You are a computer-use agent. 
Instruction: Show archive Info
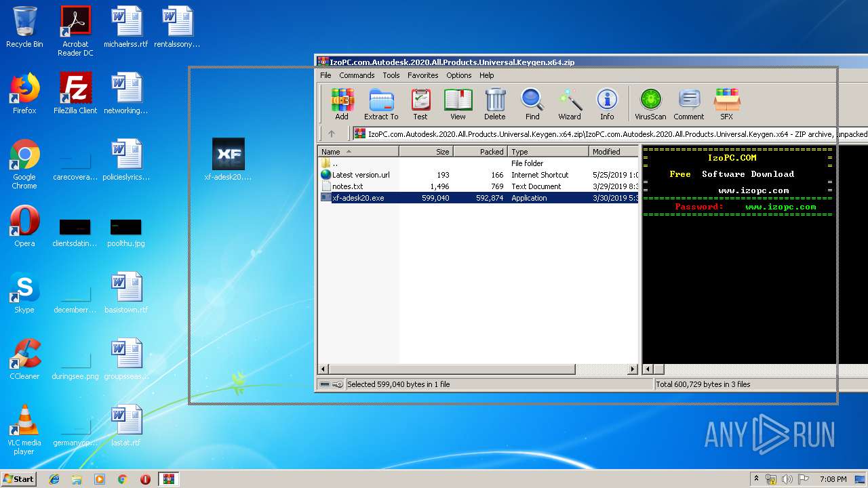point(607,104)
